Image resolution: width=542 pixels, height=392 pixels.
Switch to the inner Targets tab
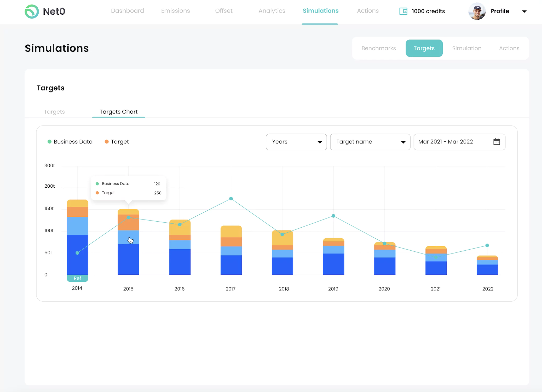coord(54,112)
